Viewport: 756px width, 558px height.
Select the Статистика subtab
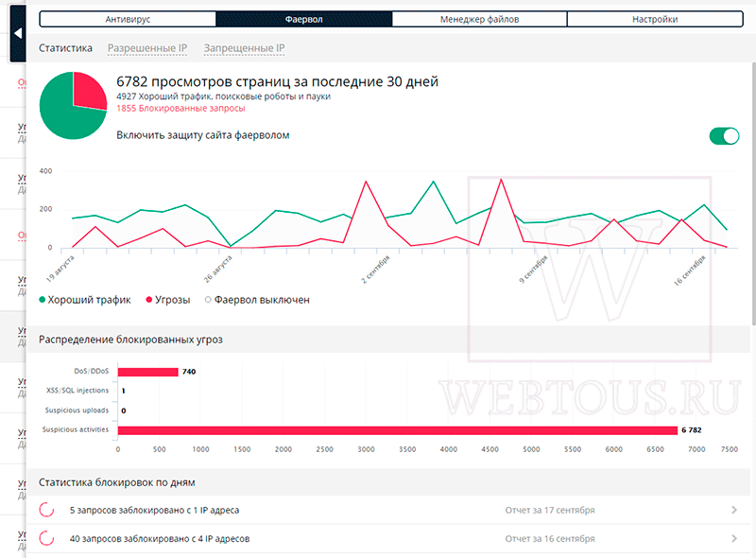pos(65,48)
